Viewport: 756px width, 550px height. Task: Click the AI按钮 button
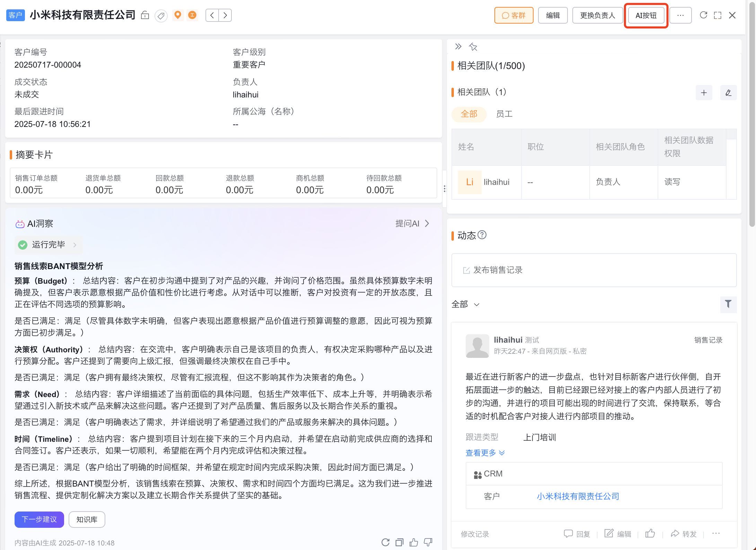646,15
